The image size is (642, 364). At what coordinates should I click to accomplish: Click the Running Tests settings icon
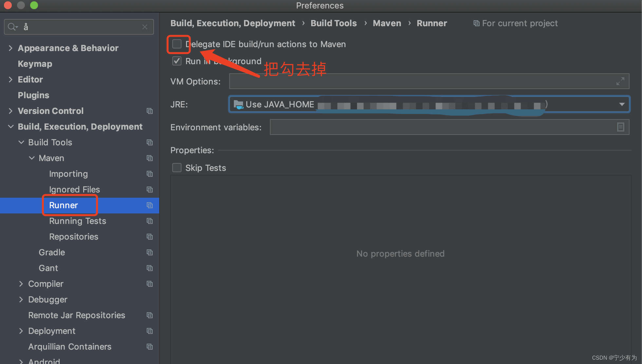click(151, 221)
